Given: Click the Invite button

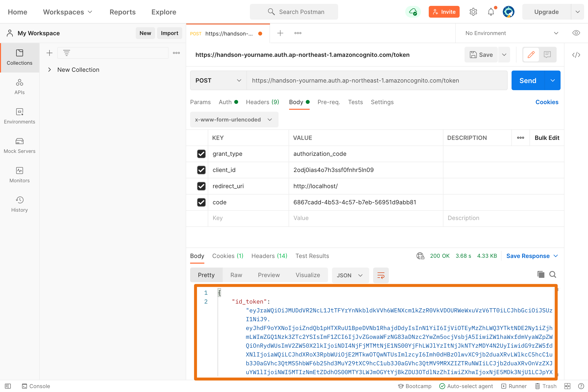Looking at the screenshot, I should (x=444, y=12).
